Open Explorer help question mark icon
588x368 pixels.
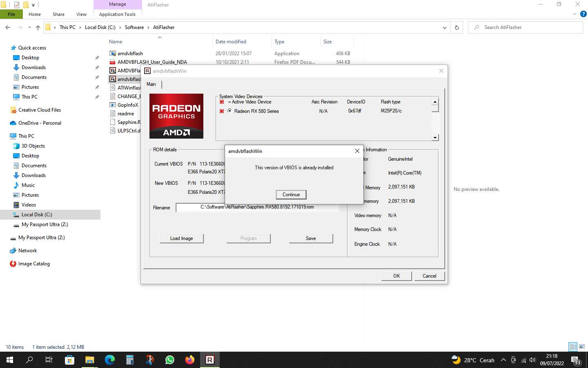pyautogui.click(x=583, y=14)
